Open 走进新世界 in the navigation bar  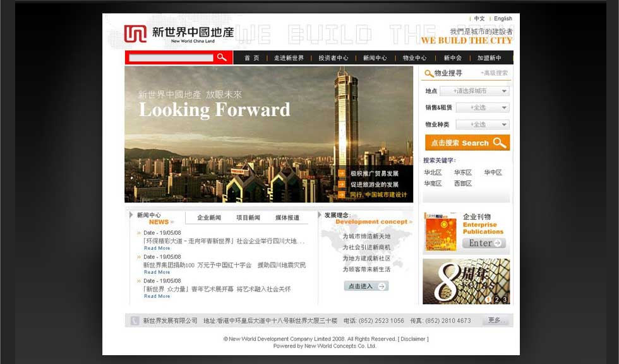289,58
